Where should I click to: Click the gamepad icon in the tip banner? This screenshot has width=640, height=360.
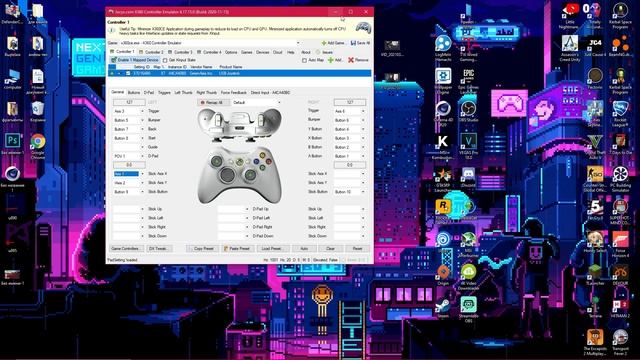pos(363,28)
